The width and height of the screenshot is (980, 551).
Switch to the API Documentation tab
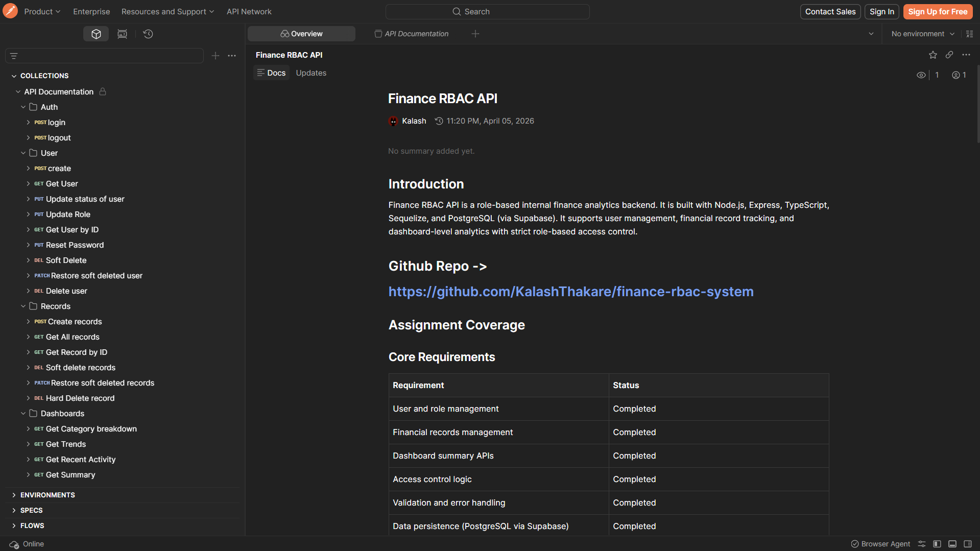412,34
